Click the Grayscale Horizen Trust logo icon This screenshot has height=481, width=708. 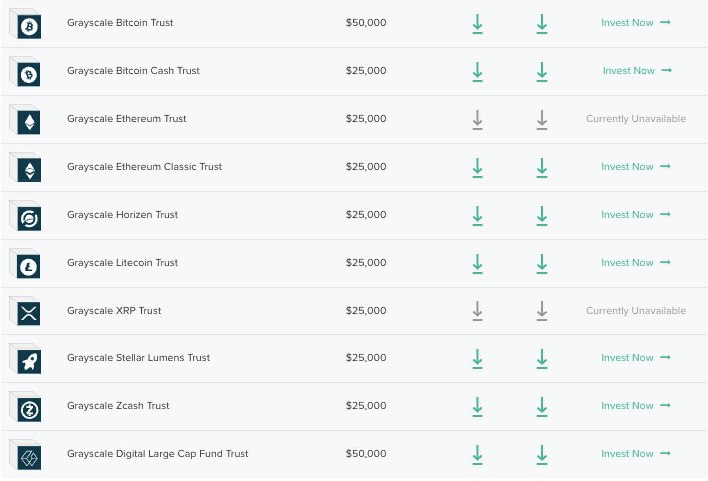(x=28, y=216)
